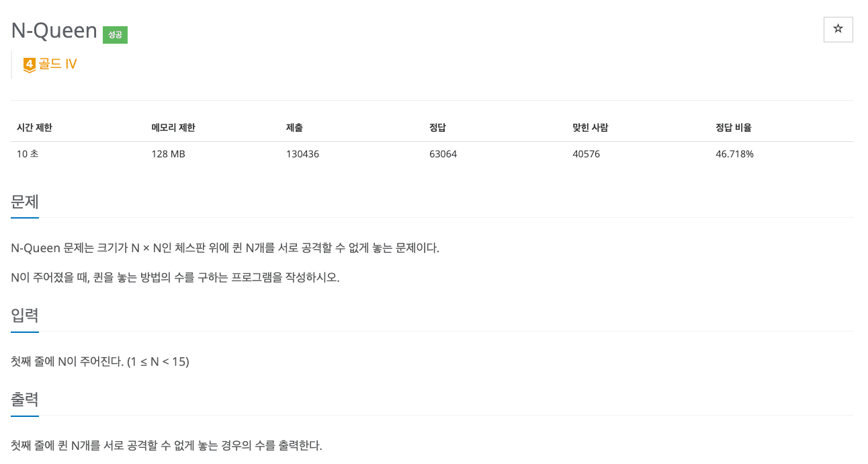868x464 pixels.
Task: Select the 46.718% accuracy ratio value
Action: tap(735, 154)
